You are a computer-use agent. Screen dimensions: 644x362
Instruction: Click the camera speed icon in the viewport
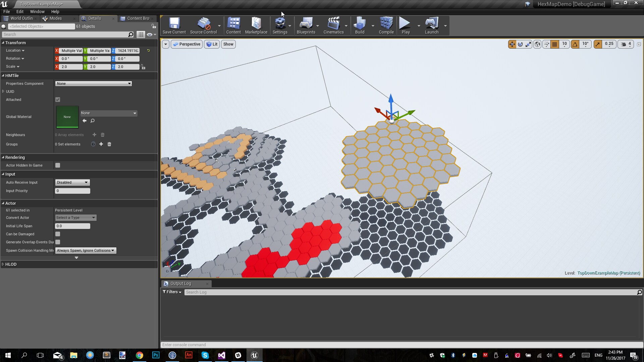pos(623,44)
